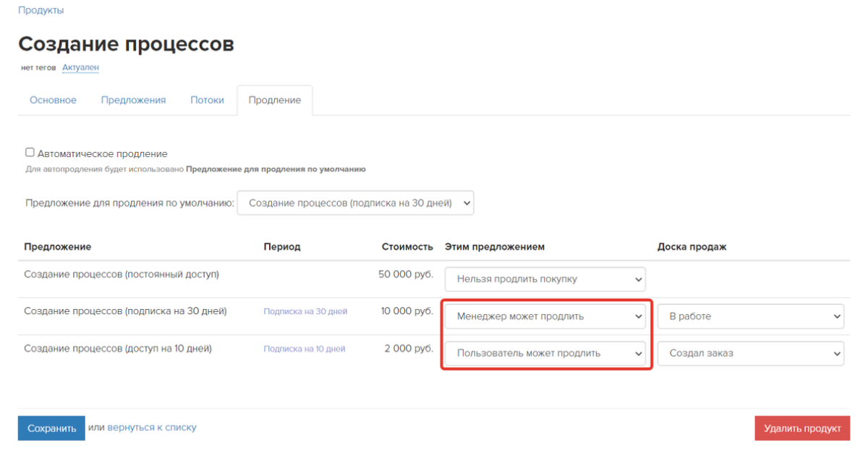Open the В работе sales board dropdown
Screen dimensions: 868x456
[751, 316]
